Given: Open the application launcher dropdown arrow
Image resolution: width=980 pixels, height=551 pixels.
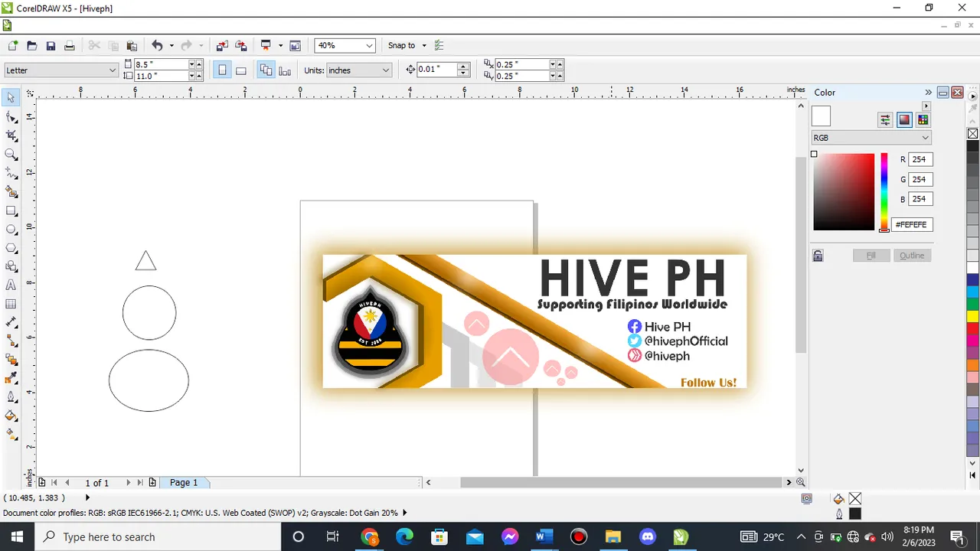Looking at the screenshot, I should coord(281,46).
